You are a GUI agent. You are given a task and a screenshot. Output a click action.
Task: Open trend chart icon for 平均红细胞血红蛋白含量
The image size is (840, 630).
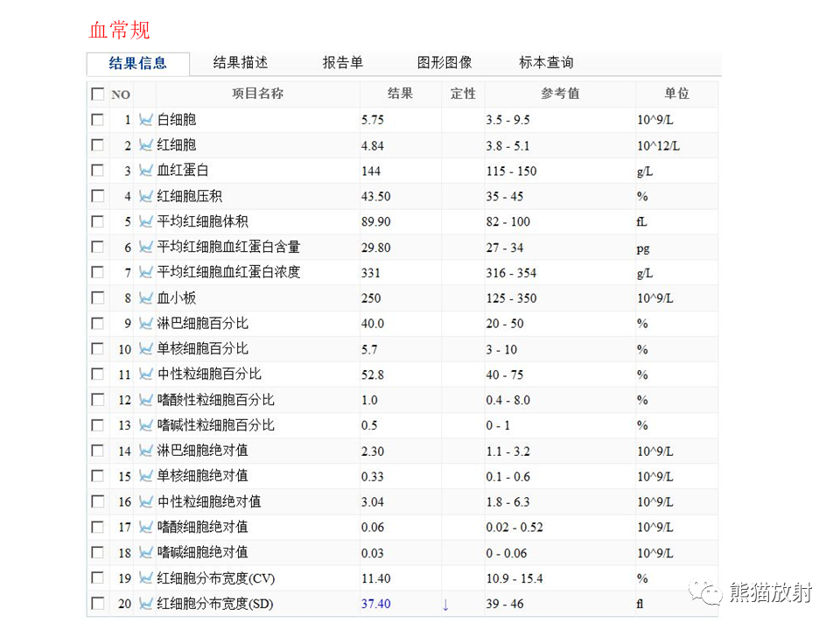click(x=146, y=247)
